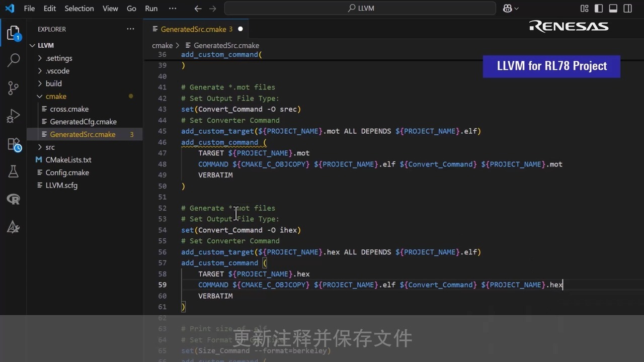
Task: Click the back navigation arrow
Action: pyautogui.click(x=198, y=8)
